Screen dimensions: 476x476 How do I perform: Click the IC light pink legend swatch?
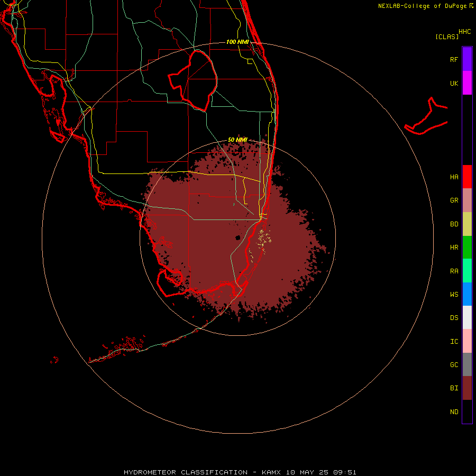point(467,341)
